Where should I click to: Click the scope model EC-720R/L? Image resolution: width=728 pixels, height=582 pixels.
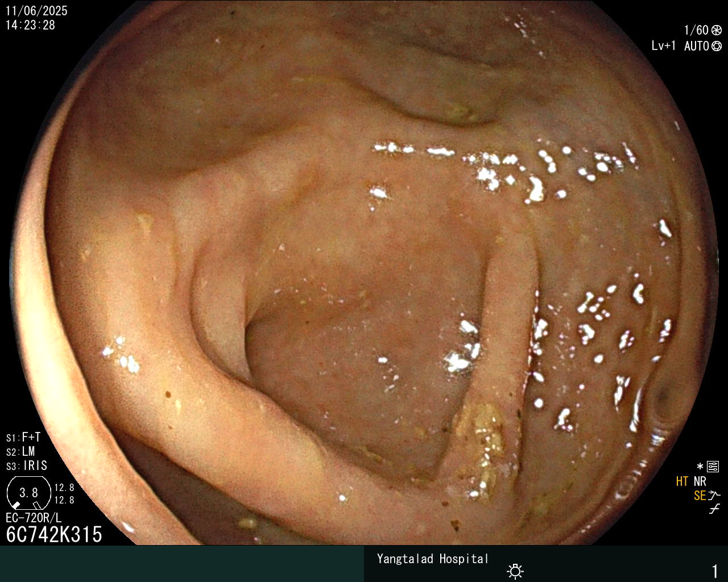click(34, 518)
